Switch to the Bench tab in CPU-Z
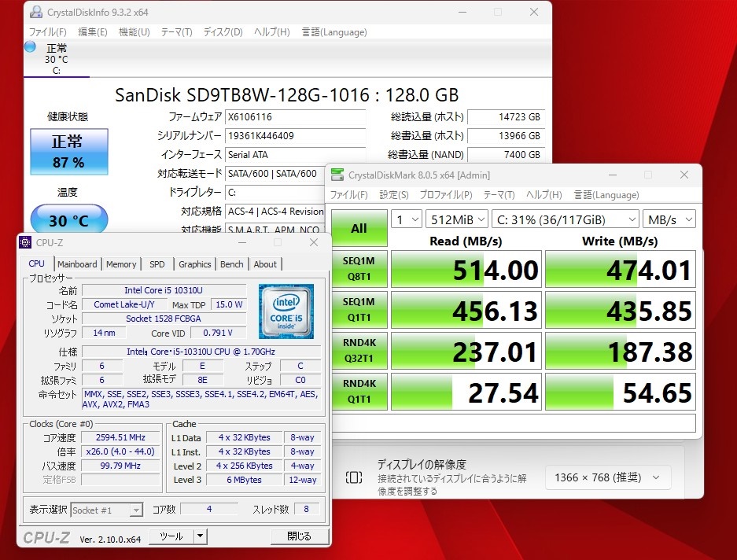The height and width of the screenshot is (560, 737). (232, 264)
